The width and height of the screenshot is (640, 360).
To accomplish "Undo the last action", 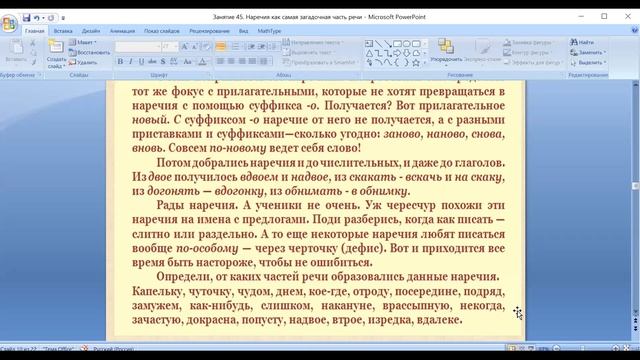I will (x=37, y=18).
